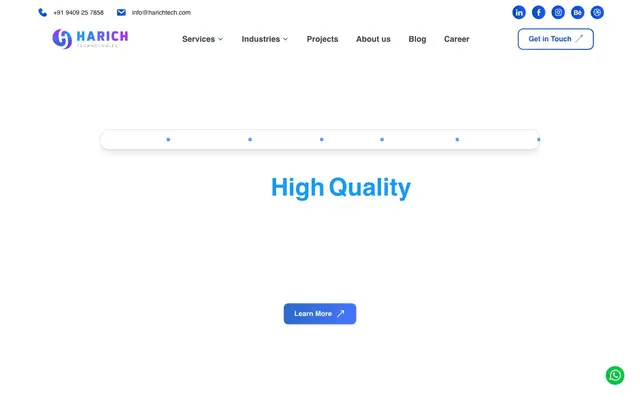This screenshot has height=400, width=640.
Task: Open the Blog page
Action: pos(417,39)
